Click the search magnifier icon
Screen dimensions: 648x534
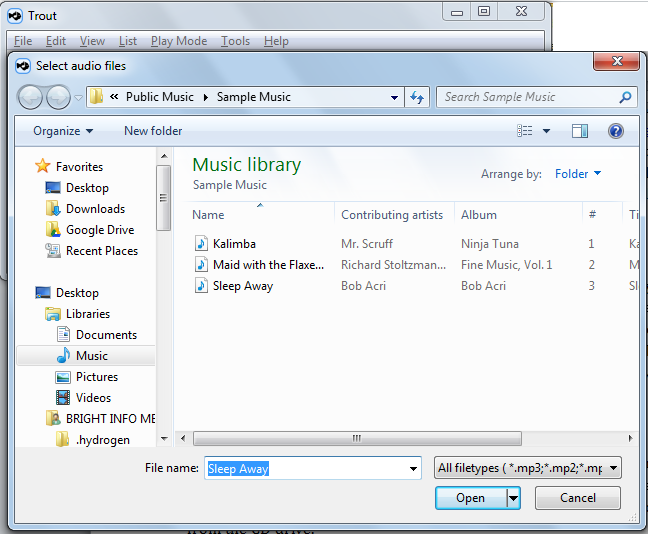[625, 97]
